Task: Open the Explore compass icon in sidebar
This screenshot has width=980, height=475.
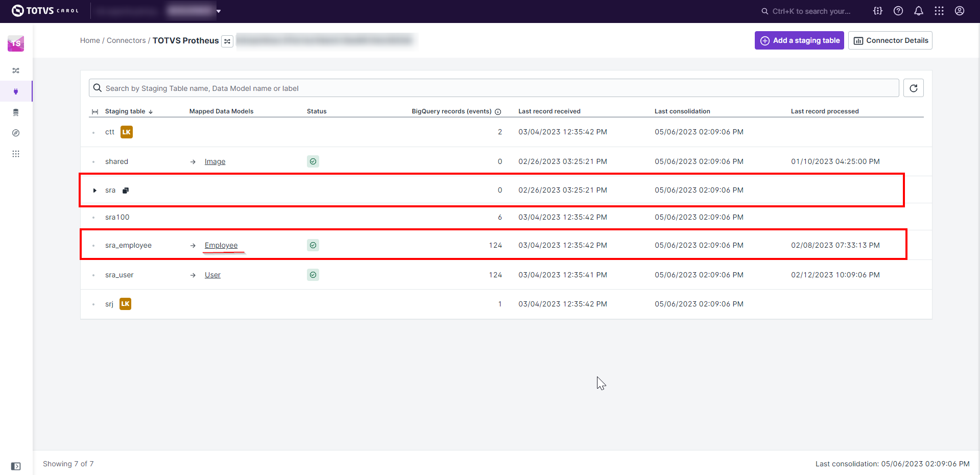Action: click(16, 133)
